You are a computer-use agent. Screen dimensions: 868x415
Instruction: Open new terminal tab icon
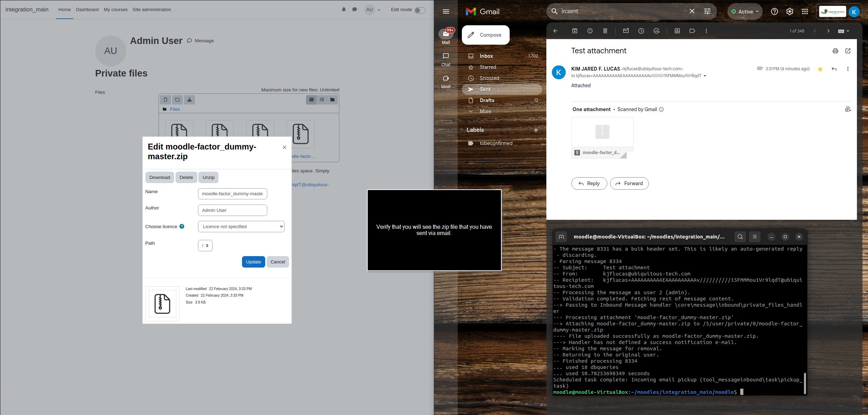click(x=561, y=237)
